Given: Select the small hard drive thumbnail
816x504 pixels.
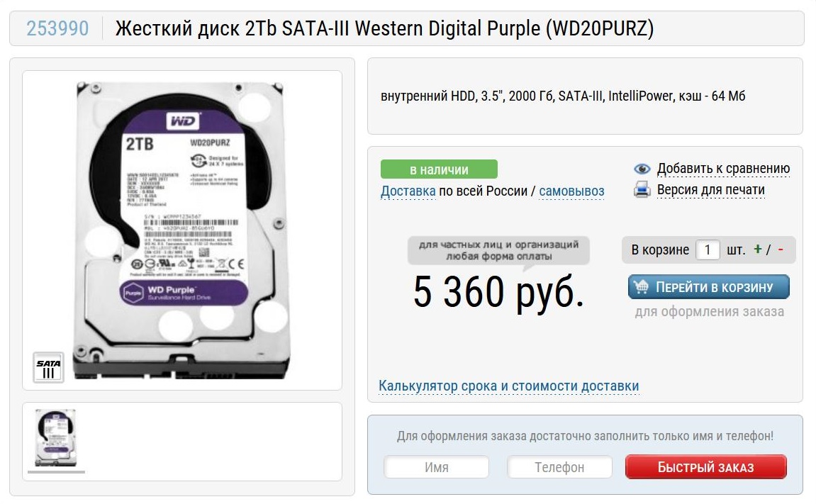Looking at the screenshot, I should click(55, 437).
